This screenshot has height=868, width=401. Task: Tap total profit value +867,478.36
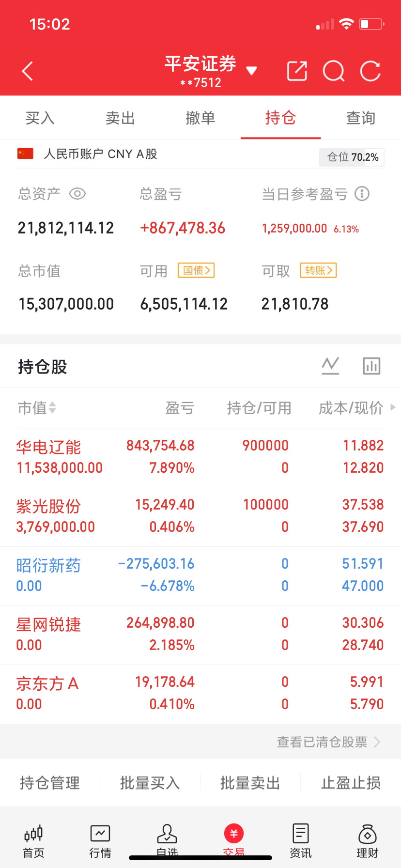click(183, 228)
